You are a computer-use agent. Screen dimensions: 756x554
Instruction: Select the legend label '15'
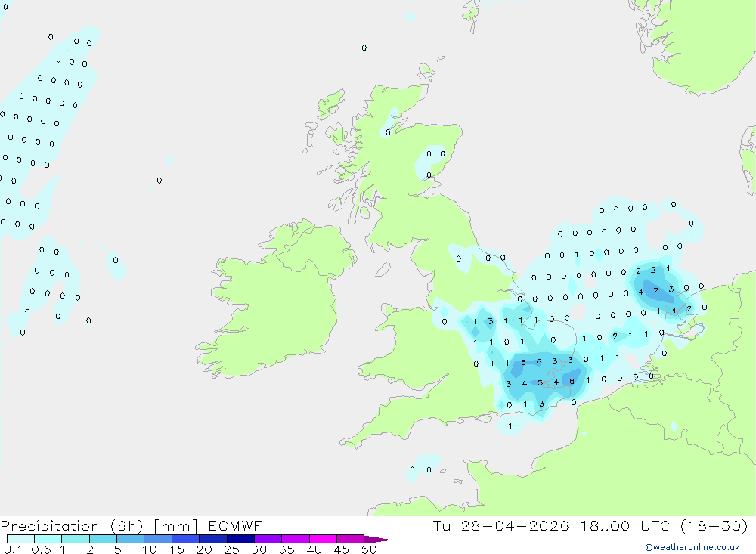pyautogui.click(x=177, y=549)
